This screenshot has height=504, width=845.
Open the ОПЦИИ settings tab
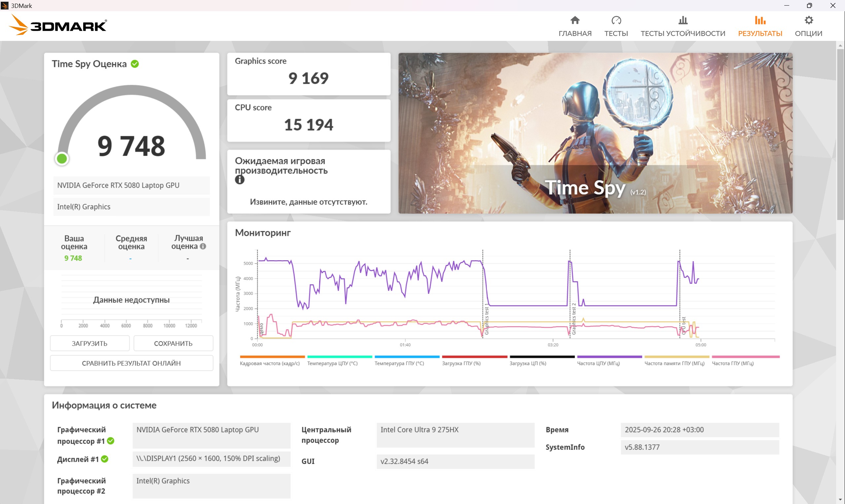coord(808,26)
